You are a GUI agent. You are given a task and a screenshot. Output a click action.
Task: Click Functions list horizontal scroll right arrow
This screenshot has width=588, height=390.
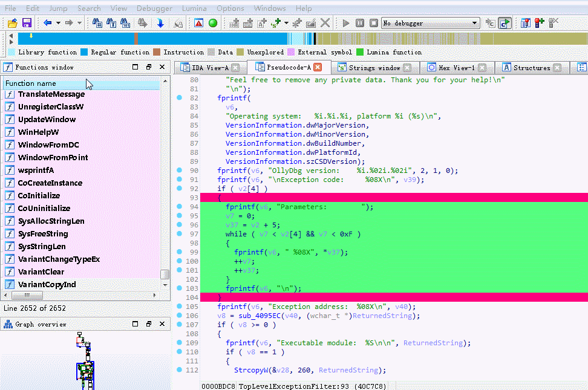pos(154,296)
